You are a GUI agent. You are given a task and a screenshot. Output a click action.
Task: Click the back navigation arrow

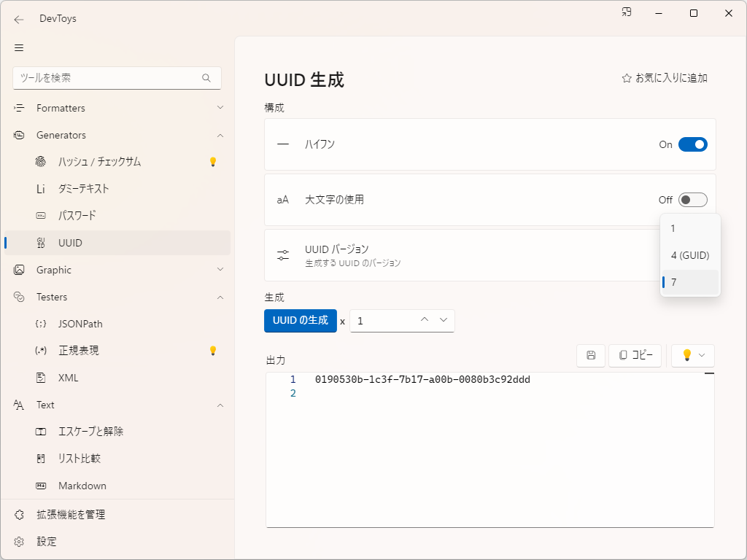[x=19, y=20]
